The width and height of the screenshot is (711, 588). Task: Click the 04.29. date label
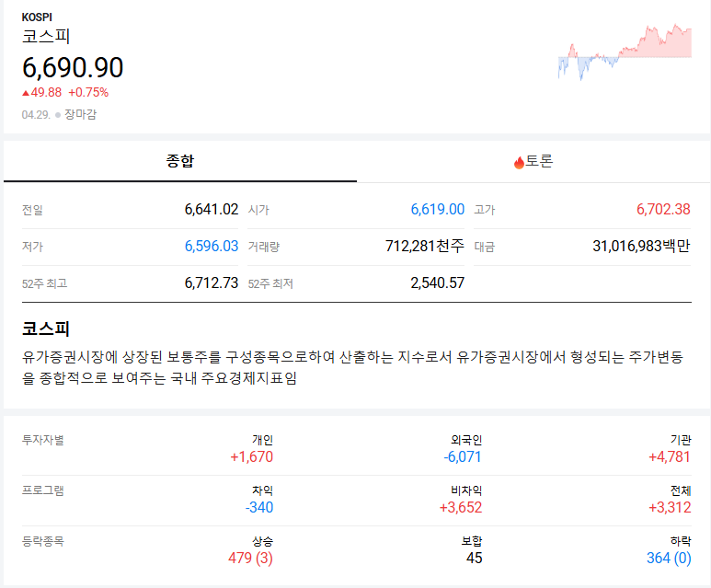(36, 115)
